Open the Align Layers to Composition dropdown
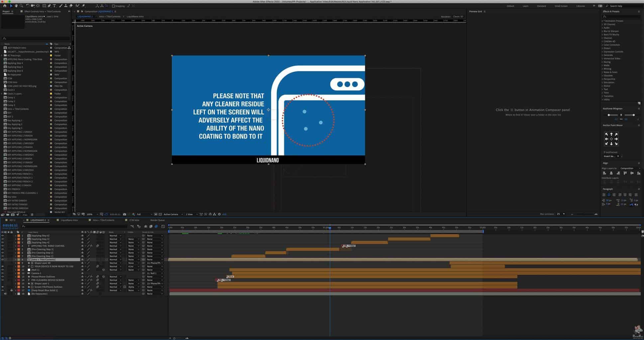Screen dimensions: 644x340 coord(630,168)
